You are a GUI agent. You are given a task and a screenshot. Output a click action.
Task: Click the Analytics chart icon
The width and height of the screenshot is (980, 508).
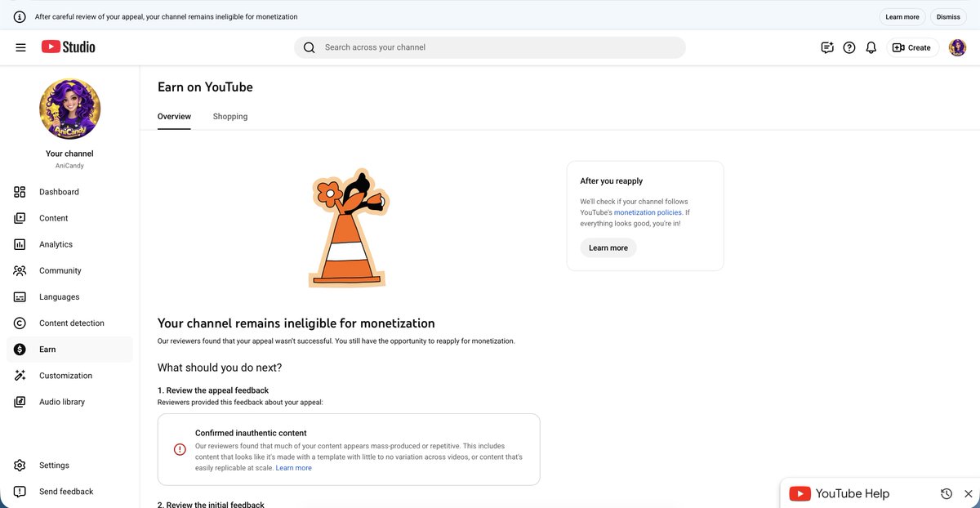click(x=20, y=244)
